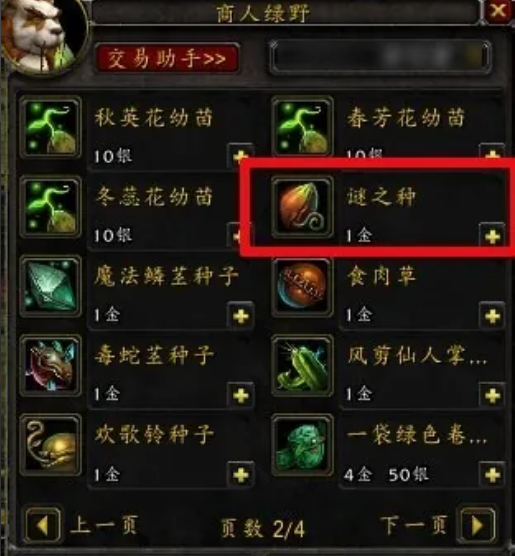Click the search field beside 交易助手
This screenshot has height=556, width=515.
pos(380,57)
